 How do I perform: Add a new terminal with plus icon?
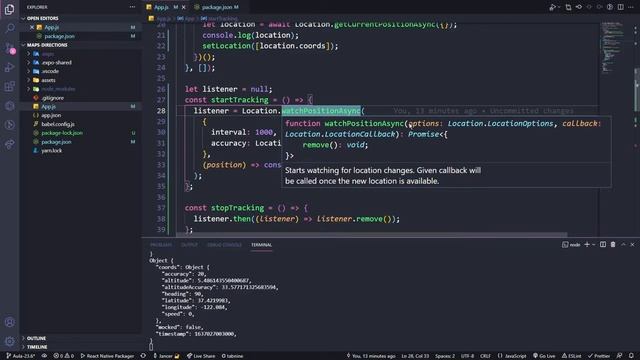587,244
